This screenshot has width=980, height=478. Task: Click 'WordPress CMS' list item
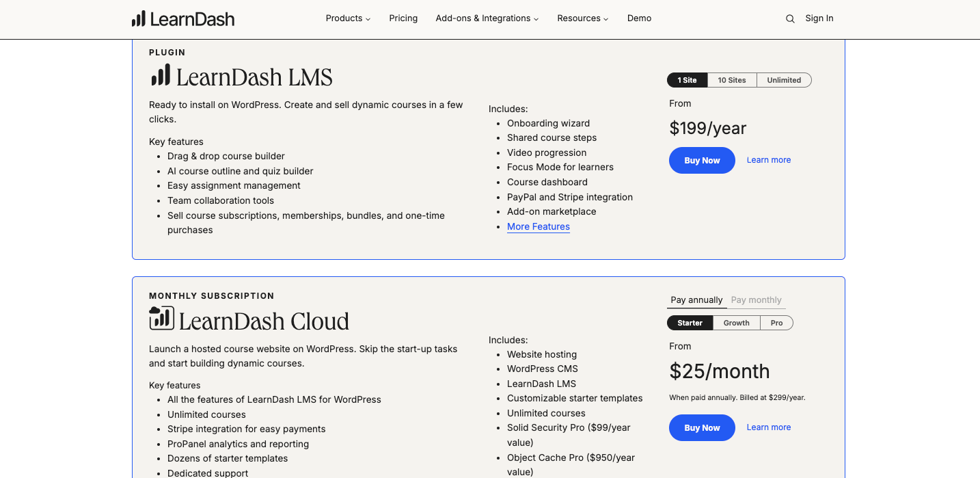point(543,369)
